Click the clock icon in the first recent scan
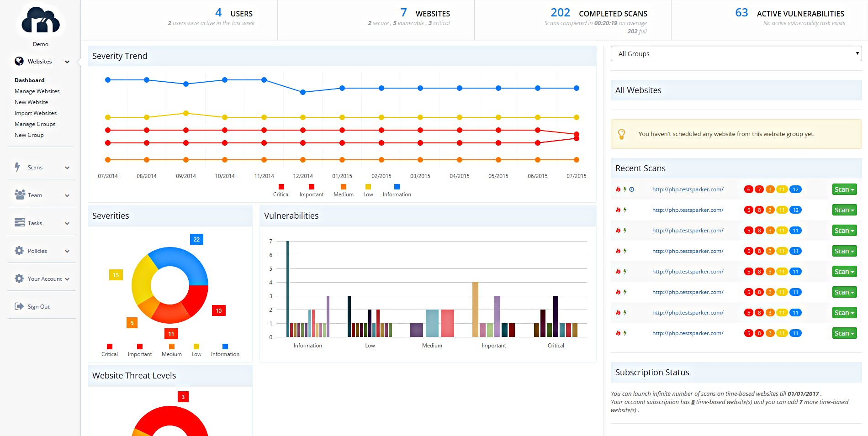The image size is (868, 436). coord(631,189)
